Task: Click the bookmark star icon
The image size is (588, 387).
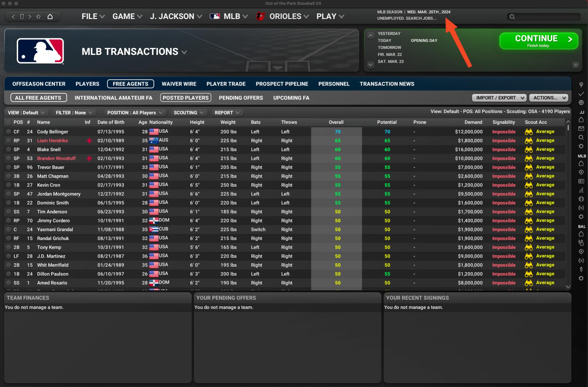Action: click(38, 17)
